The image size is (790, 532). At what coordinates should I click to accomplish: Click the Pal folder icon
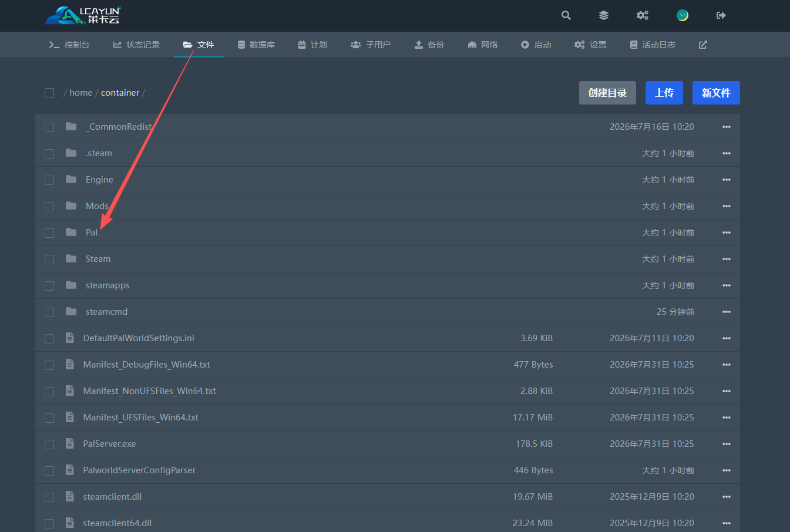pos(71,232)
